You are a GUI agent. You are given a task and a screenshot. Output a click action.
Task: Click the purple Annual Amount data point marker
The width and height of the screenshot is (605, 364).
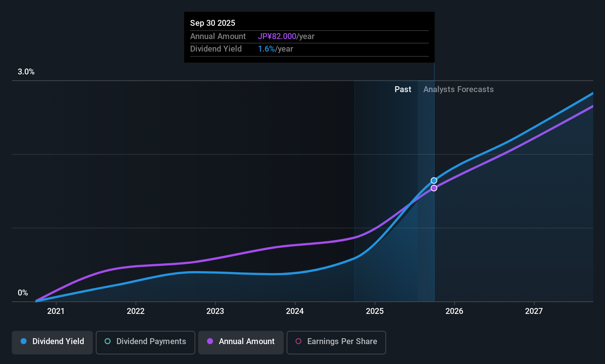434,188
